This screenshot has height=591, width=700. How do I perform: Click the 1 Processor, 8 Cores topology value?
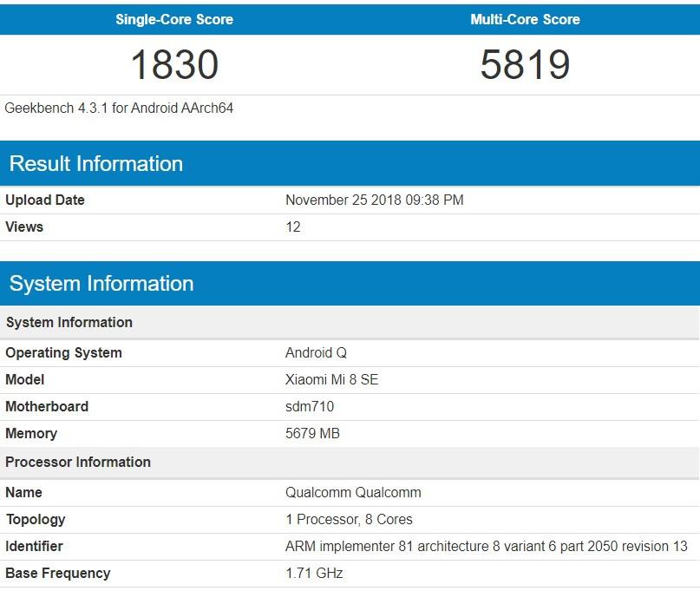(x=349, y=519)
